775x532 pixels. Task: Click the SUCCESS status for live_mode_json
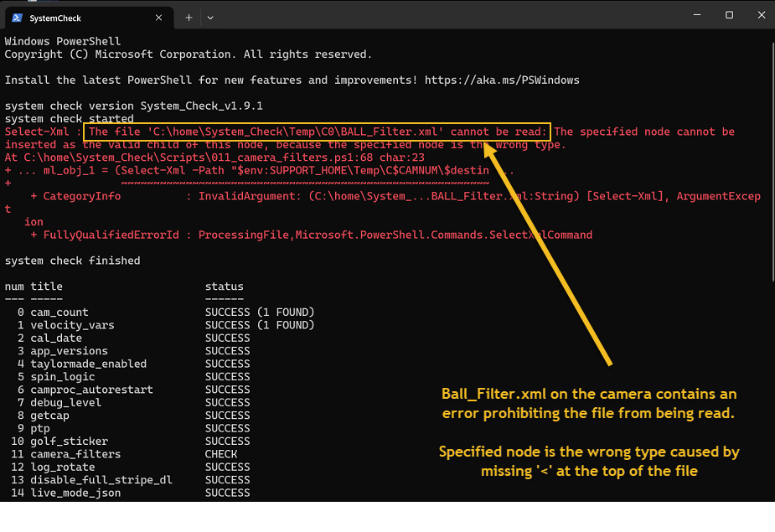pyautogui.click(x=227, y=493)
